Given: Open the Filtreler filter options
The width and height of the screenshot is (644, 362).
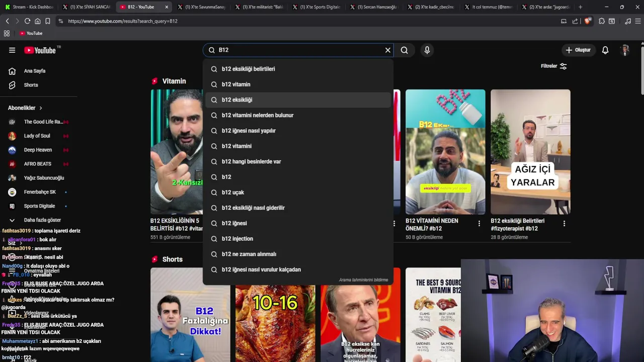Looking at the screenshot, I should 554,66.
